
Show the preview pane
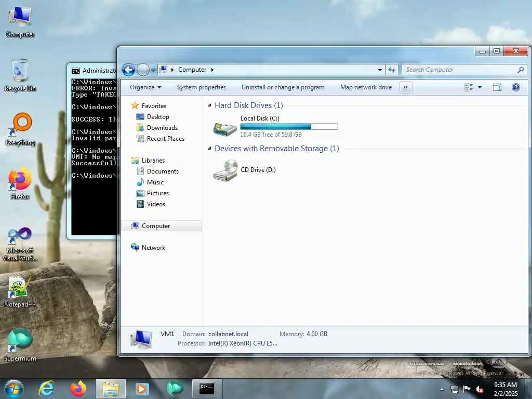tap(497, 87)
